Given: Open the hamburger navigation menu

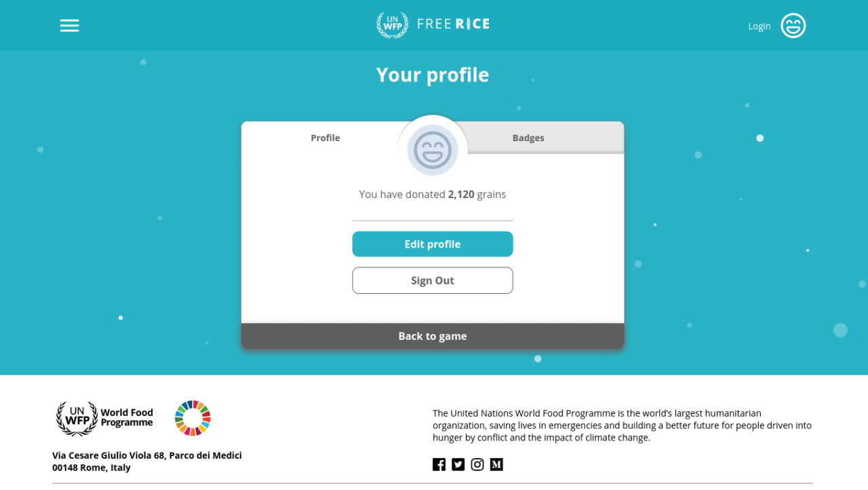Looking at the screenshot, I should 69,26.
